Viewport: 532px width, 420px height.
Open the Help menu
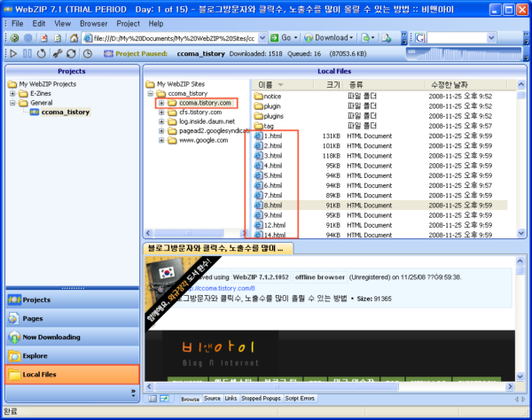(x=156, y=24)
